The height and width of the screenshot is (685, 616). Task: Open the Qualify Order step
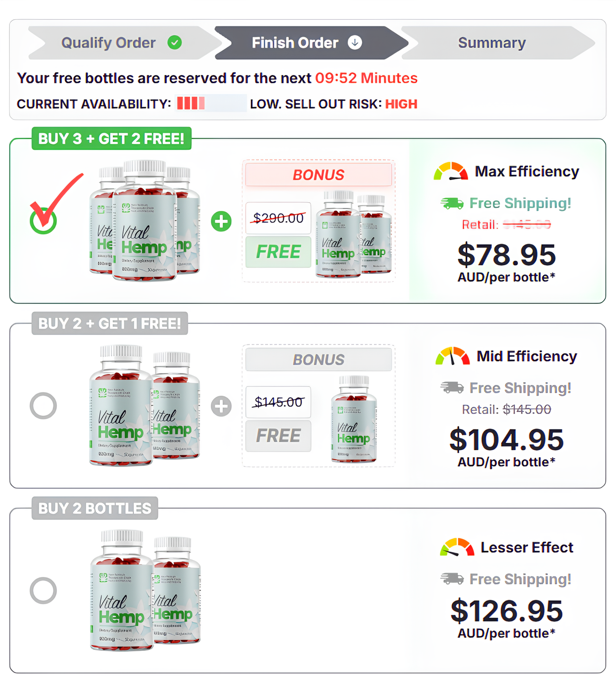coord(109,43)
